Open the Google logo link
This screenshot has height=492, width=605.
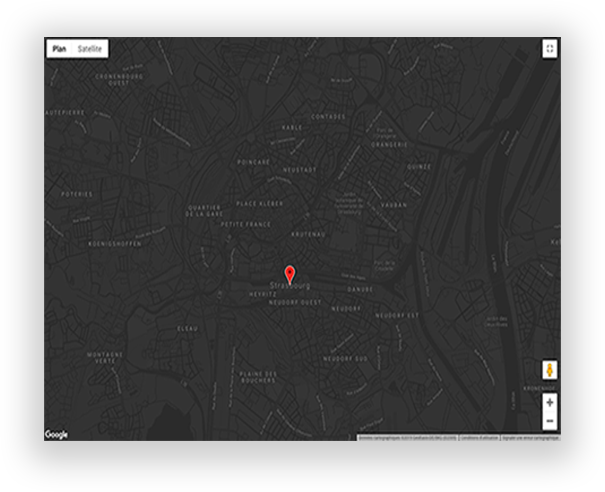point(56,435)
